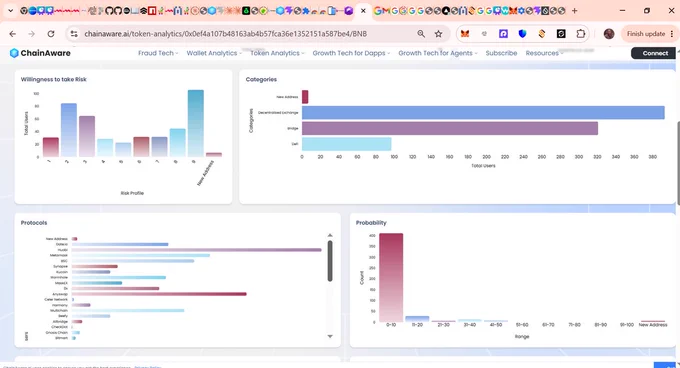Click the Protocols chart scrollbar thumb
The image size is (680, 368).
pyautogui.click(x=330, y=261)
